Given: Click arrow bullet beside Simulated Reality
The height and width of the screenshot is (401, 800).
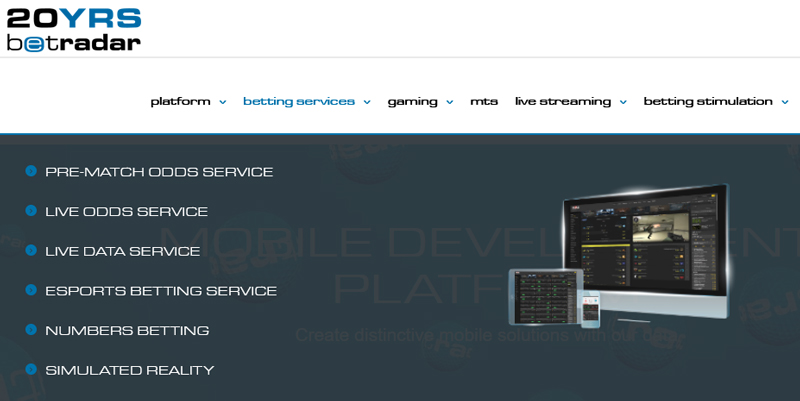Looking at the screenshot, I should click(31, 369).
